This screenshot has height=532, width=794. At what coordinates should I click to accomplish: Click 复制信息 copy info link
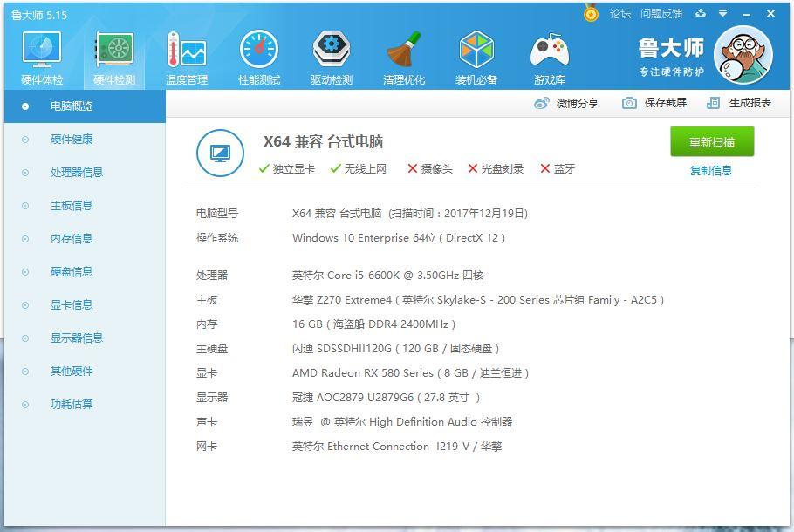(x=711, y=171)
